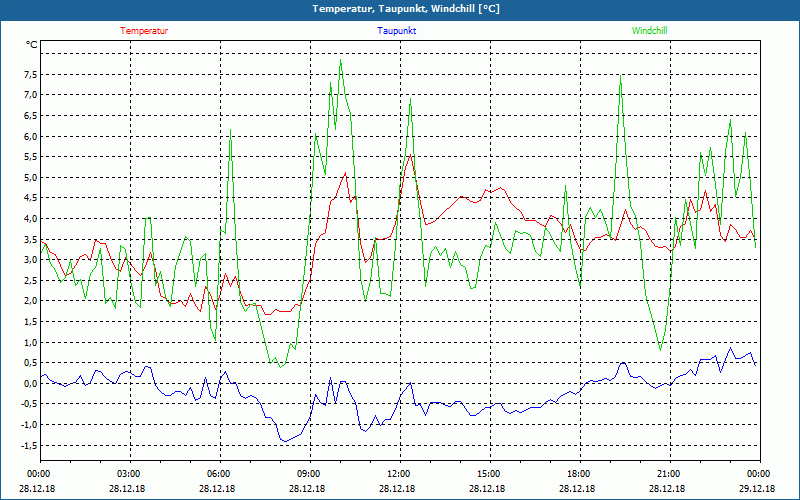This screenshot has height=500, width=800.
Task: Click the green Windchill legend label
Action: (649, 31)
